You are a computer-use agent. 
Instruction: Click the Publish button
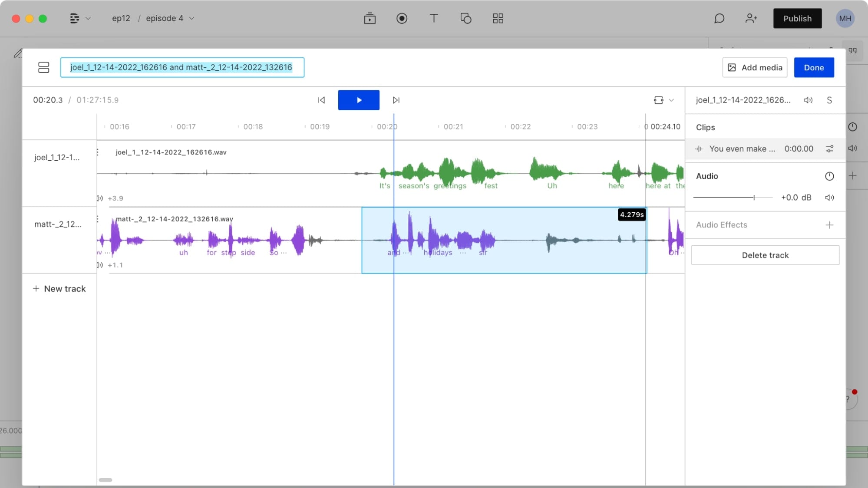(798, 18)
